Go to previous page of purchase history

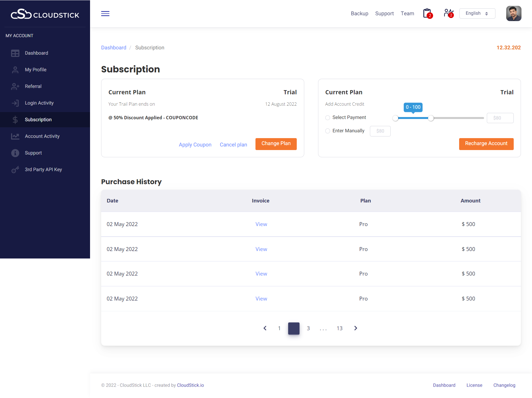265,328
